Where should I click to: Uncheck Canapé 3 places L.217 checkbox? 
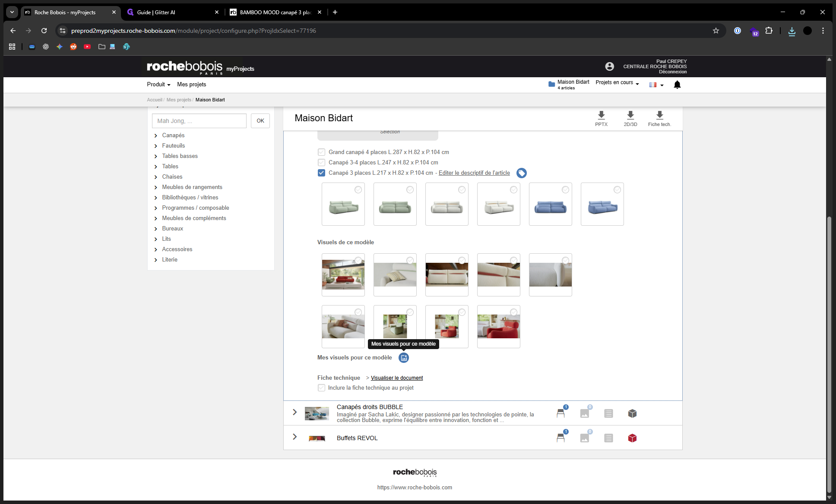tap(321, 173)
